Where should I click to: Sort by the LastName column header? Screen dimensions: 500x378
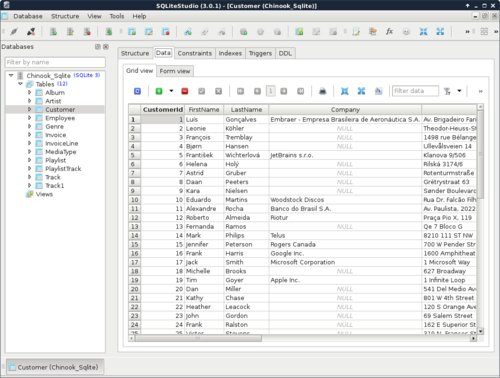(x=246, y=109)
